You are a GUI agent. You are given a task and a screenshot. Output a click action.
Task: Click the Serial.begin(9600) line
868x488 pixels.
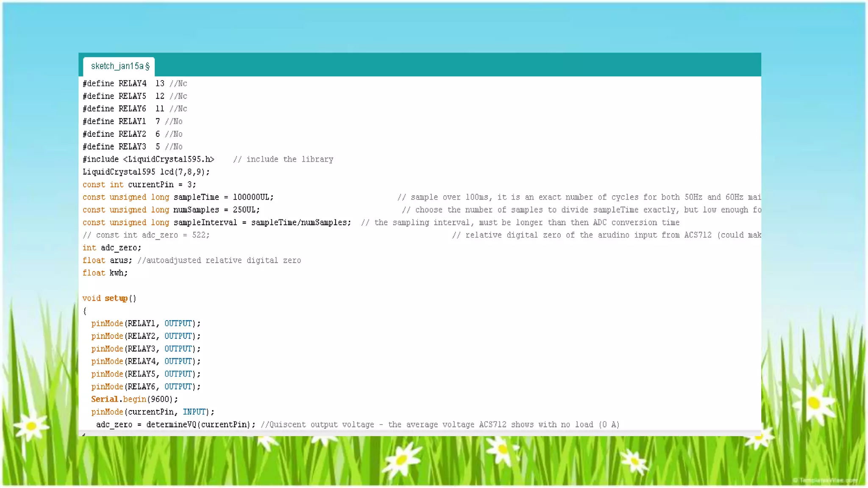click(134, 399)
